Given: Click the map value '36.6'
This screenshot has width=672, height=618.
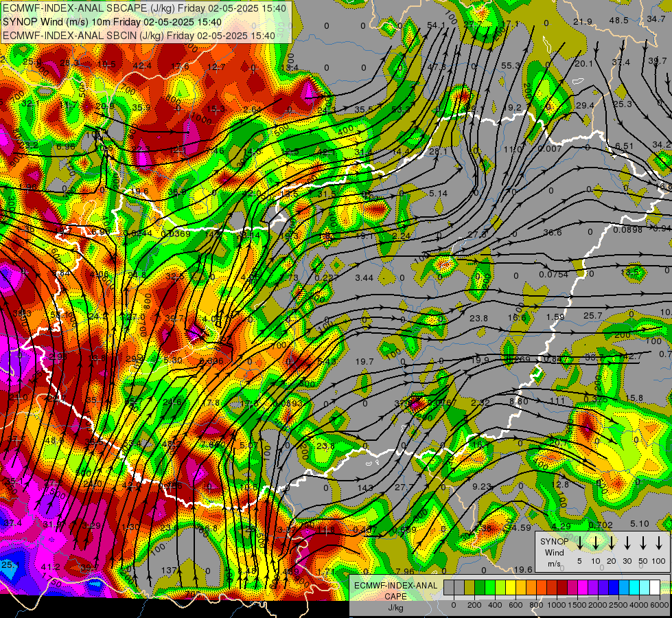Looking at the screenshot, I should pyautogui.click(x=553, y=233).
